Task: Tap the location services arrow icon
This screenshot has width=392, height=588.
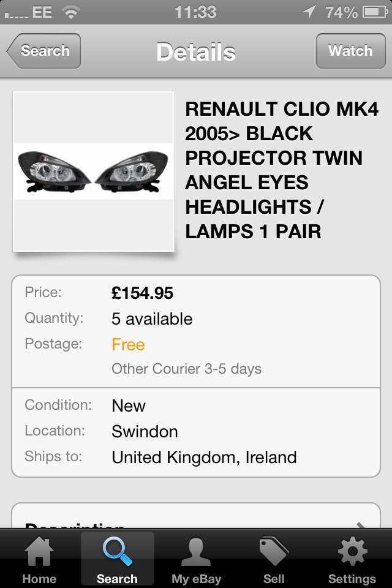Action: click(309, 12)
